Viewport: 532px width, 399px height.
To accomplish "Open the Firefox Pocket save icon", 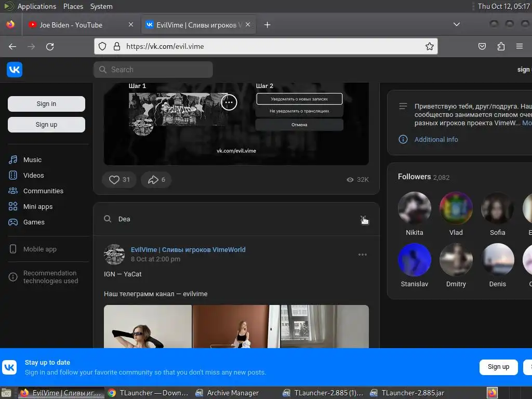I will pyautogui.click(x=482, y=46).
